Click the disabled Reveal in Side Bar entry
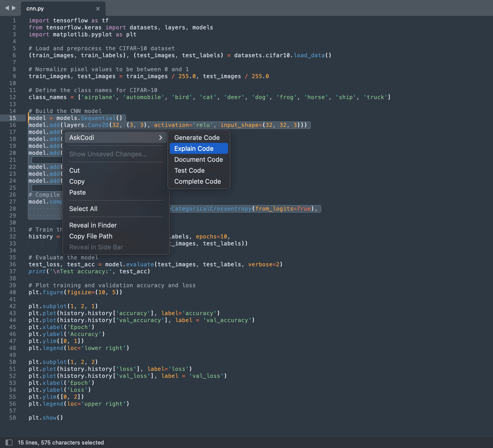 [x=116, y=247]
